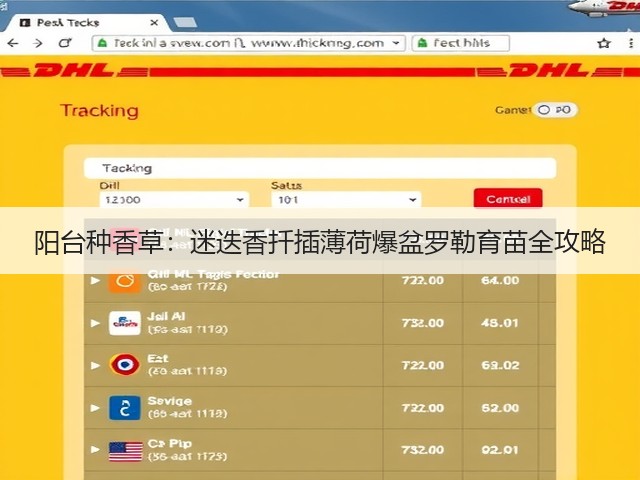Select the Eat row title

click(158, 359)
